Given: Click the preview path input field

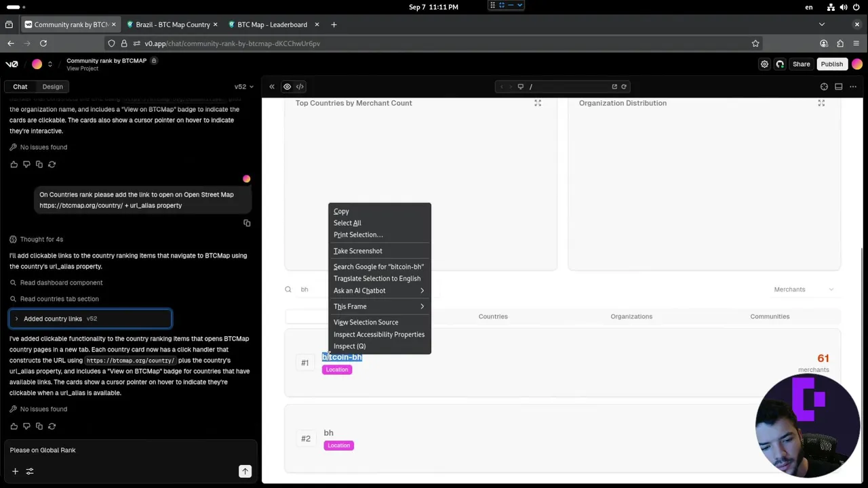Looking at the screenshot, I should (x=568, y=87).
